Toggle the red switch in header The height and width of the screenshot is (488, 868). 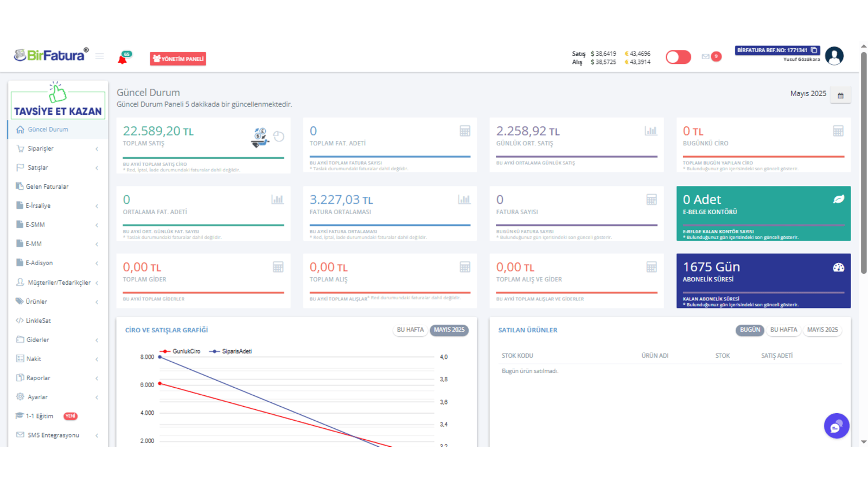678,57
